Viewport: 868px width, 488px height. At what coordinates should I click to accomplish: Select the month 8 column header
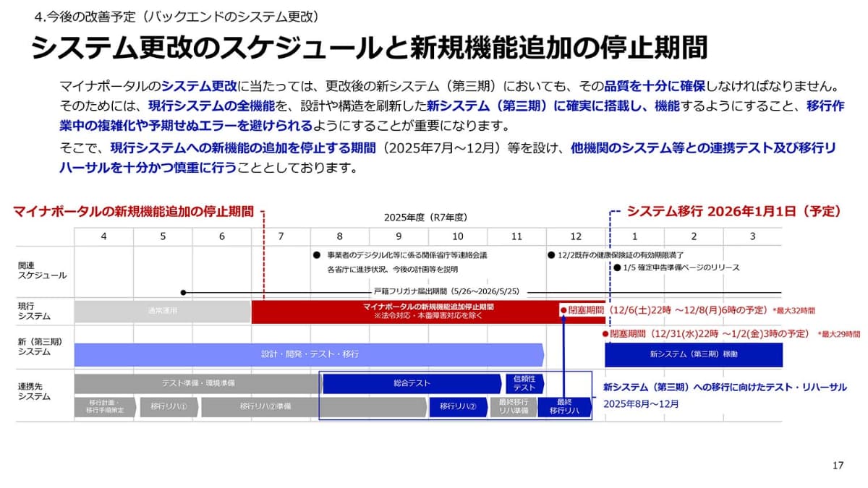coord(339,237)
